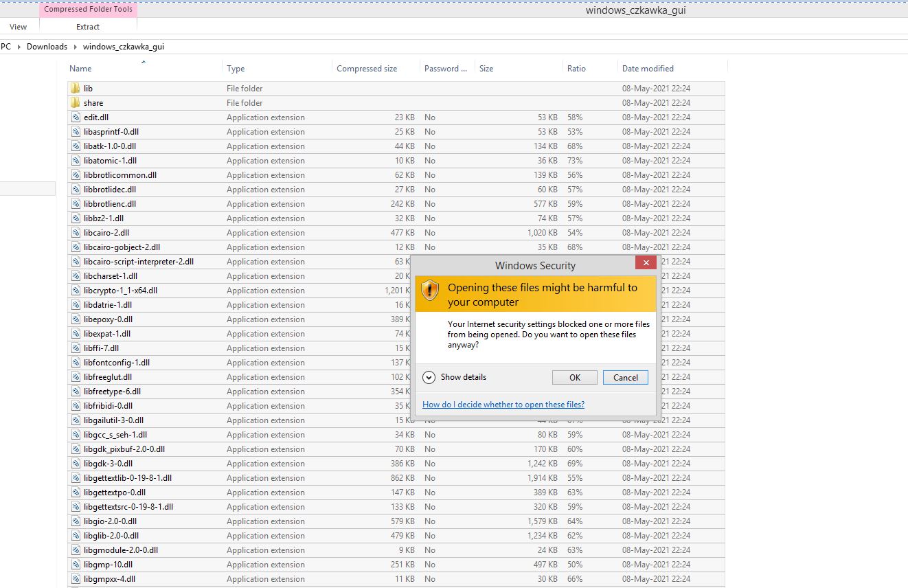Click the libcairo-2.dll file icon
Viewport: 908px width, 588px height.
76,233
